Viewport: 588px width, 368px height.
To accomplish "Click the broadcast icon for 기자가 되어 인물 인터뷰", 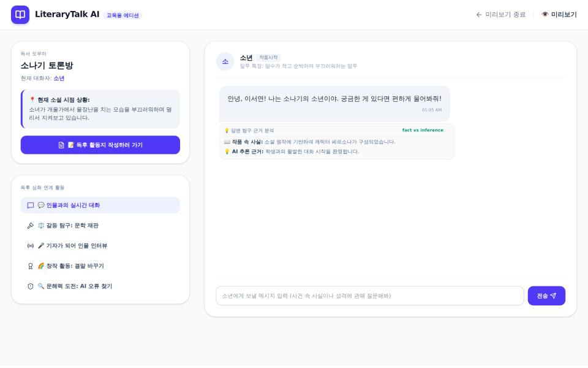I will 31,246.
